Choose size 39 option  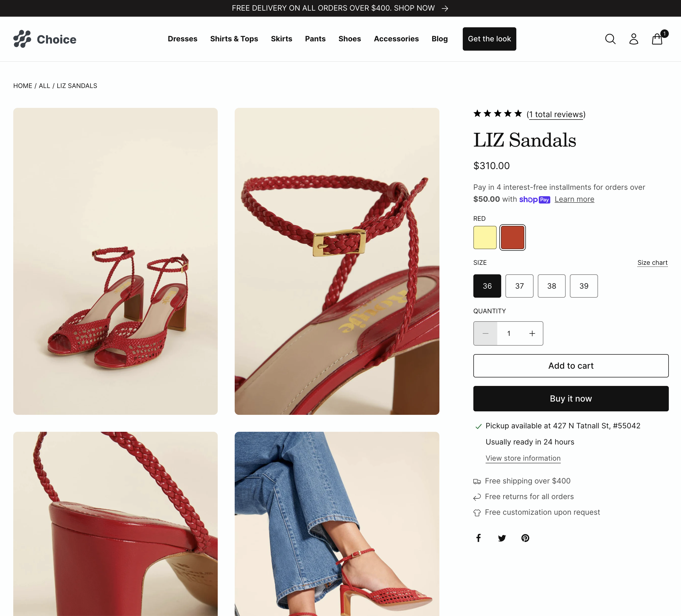[584, 286]
